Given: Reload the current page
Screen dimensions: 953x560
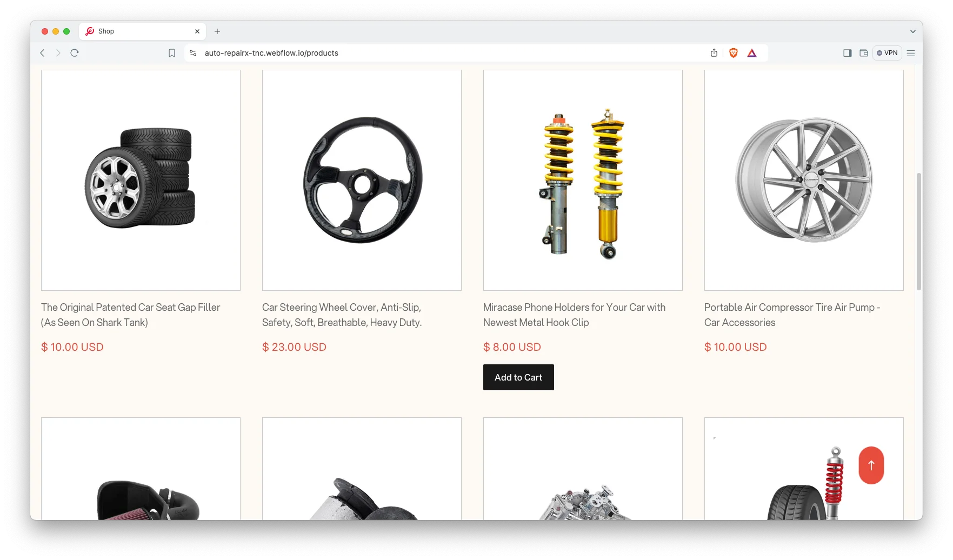Looking at the screenshot, I should coord(75,53).
